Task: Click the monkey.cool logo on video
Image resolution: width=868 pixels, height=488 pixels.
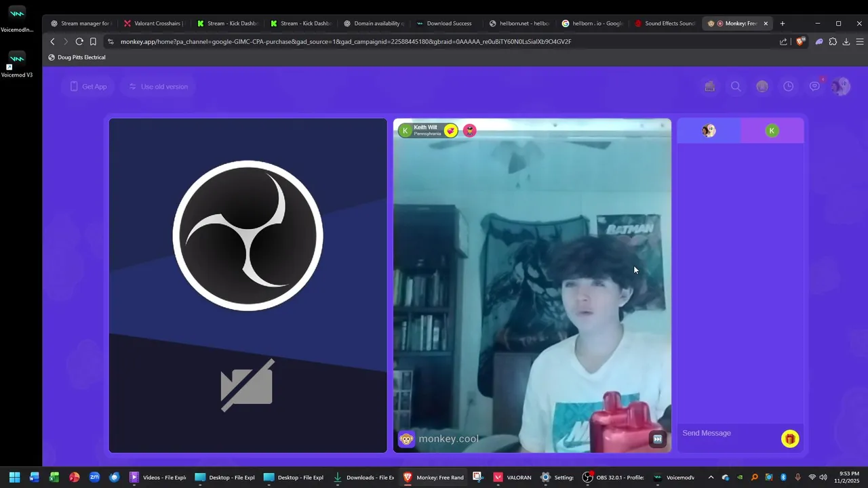Action: click(438, 439)
